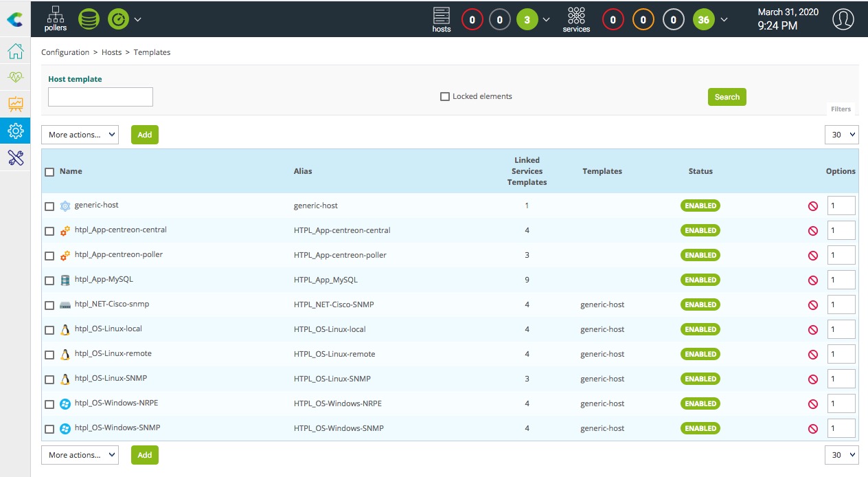Click the user profile icon
868x477 pixels.
click(843, 19)
